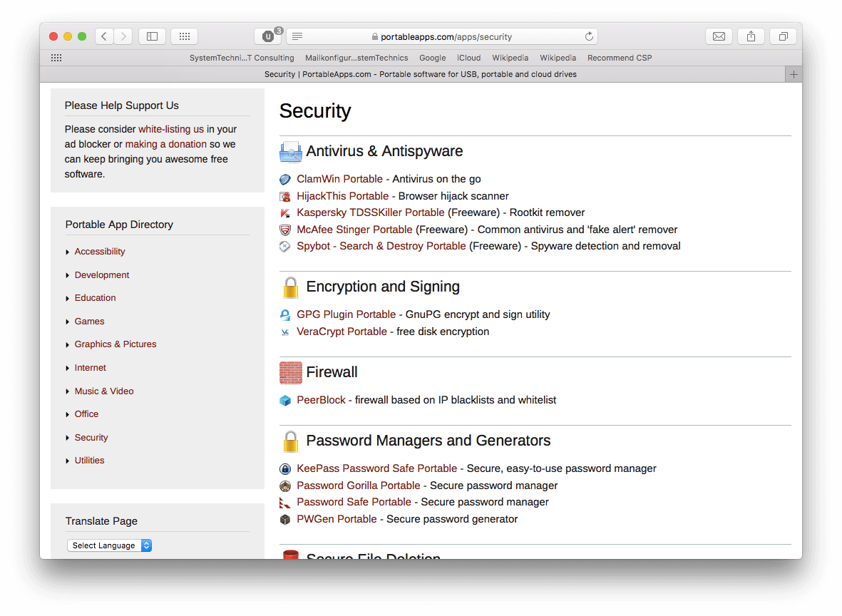The width and height of the screenshot is (842, 616).
Task: Expand the Utilities category arrow
Action: point(68,461)
